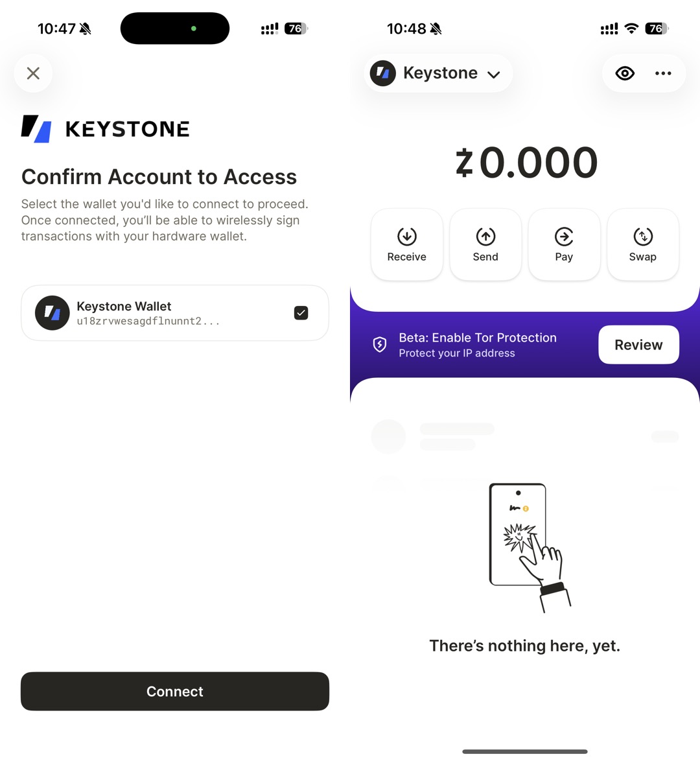Tap the Wi-Fi status icon
Image resolution: width=700 pixels, height=761 pixels.
click(x=631, y=29)
